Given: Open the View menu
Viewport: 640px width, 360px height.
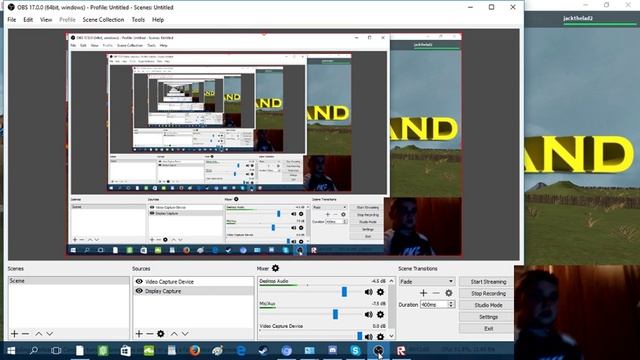Looking at the screenshot, I should [46, 20].
